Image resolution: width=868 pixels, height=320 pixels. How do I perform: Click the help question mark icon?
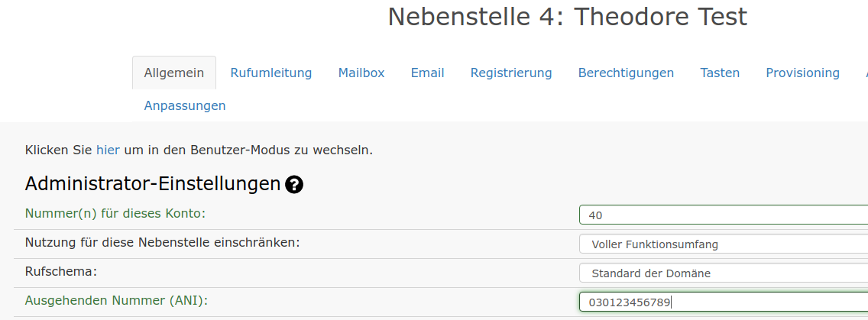(x=294, y=184)
